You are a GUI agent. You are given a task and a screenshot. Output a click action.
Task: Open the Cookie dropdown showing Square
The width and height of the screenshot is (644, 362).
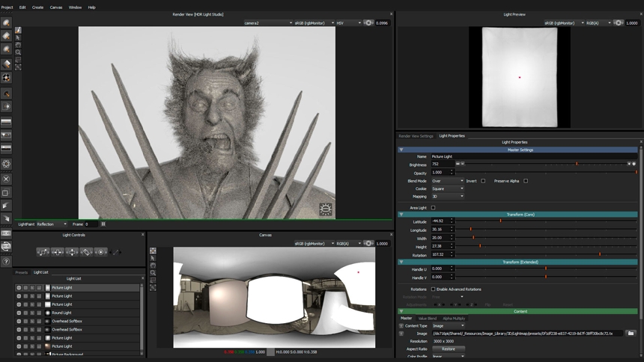tap(447, 188)
